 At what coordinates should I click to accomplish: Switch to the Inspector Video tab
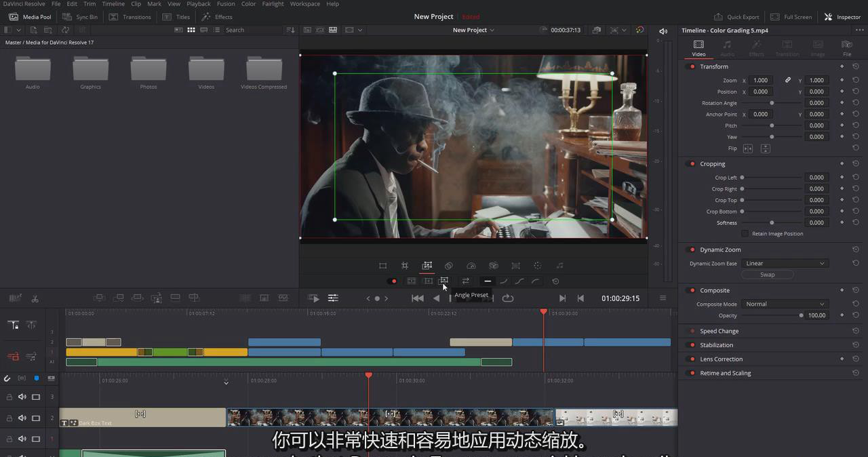(x=698, y=48)
